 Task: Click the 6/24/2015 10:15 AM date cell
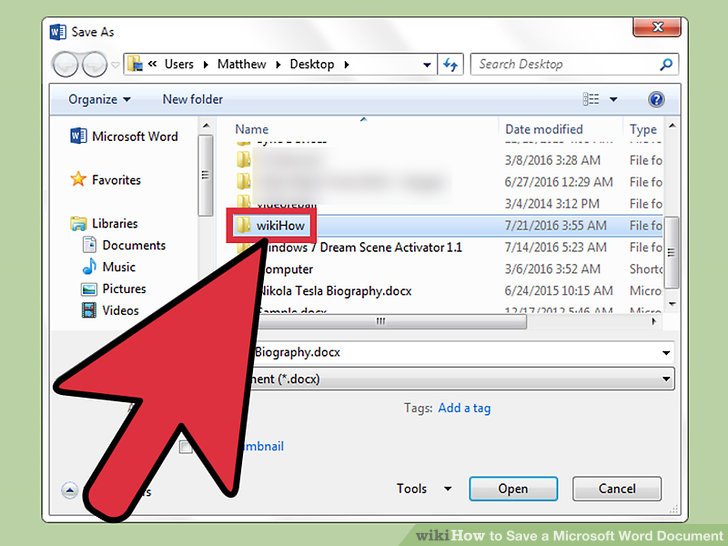pyautogui.click(x=559, y=291)
